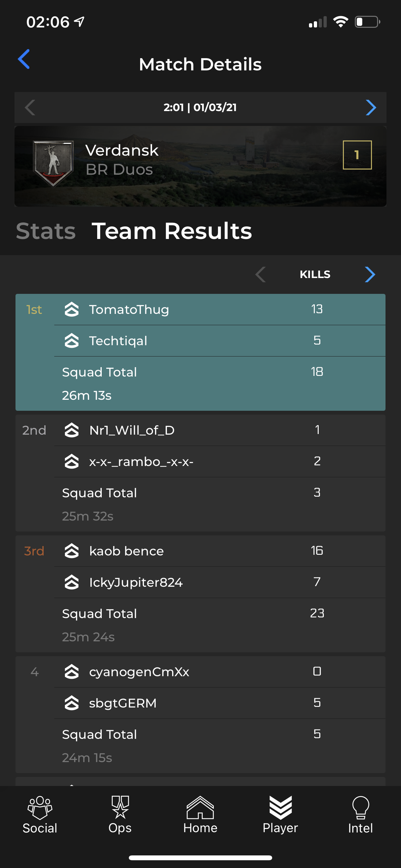Switch KILLS column to next stat
The width and height of the screenshot is (401, 868).
point(370,274)
